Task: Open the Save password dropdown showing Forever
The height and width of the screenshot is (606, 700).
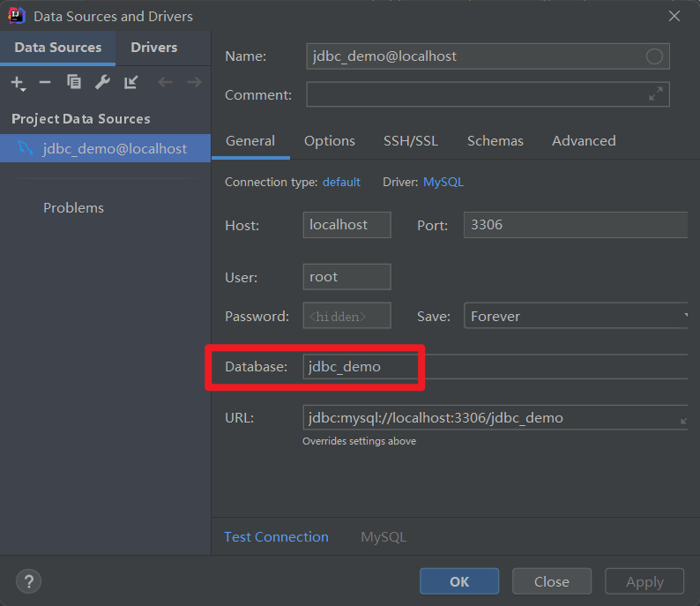Action: click(x=576, y=316)
